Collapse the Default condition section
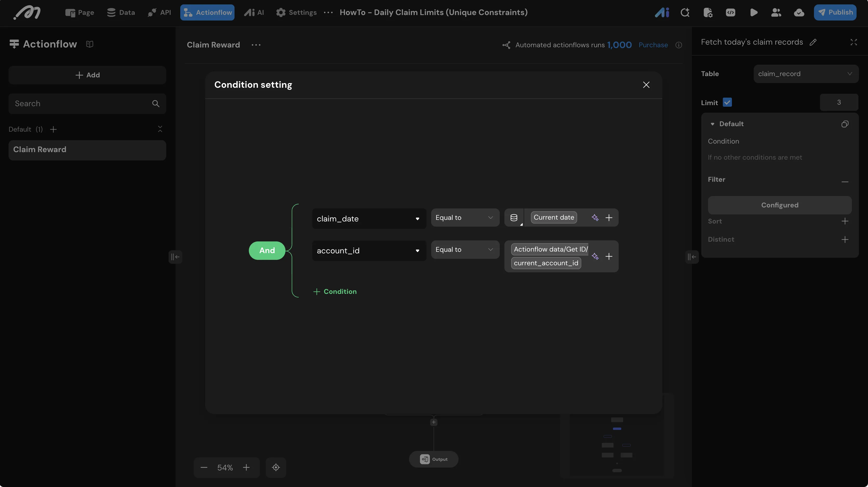The width and height of the screenshot is (868, 487). [712, 124]
